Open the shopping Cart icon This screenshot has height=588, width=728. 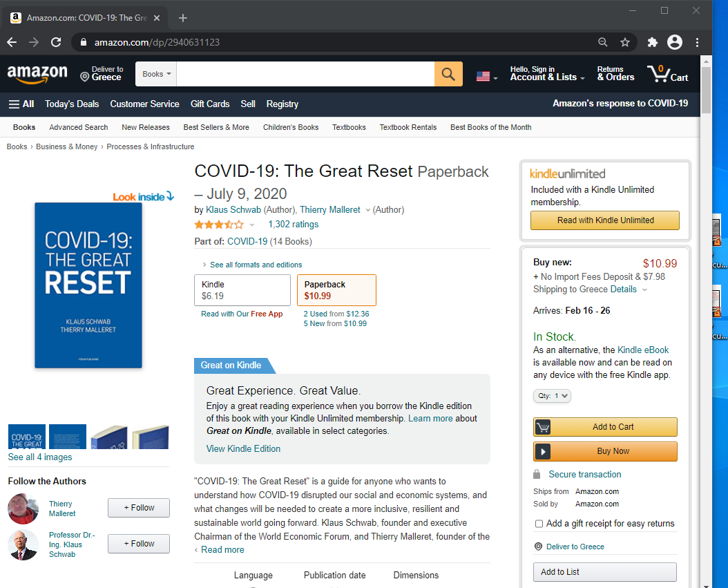(x=668, y=74)
